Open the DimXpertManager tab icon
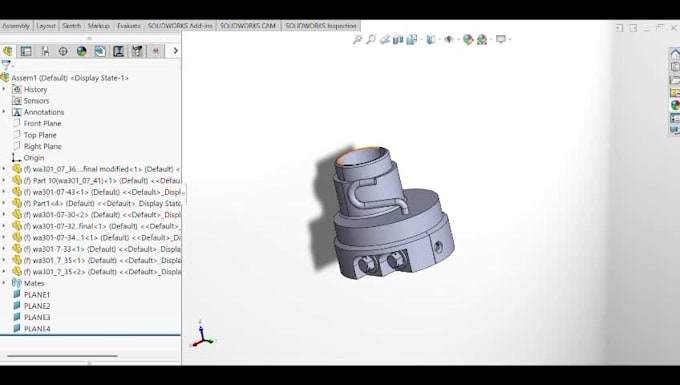Screen dimensions: 680x385 coord(63,51)
